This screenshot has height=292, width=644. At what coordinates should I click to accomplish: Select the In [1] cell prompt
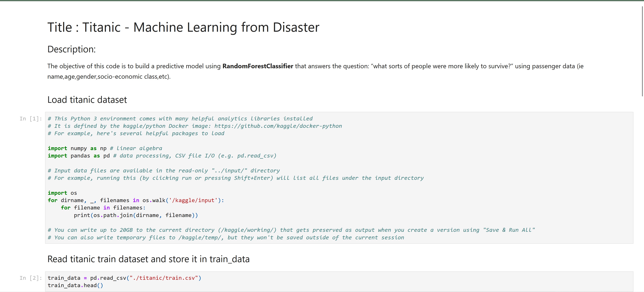click(x=31, y=119)
